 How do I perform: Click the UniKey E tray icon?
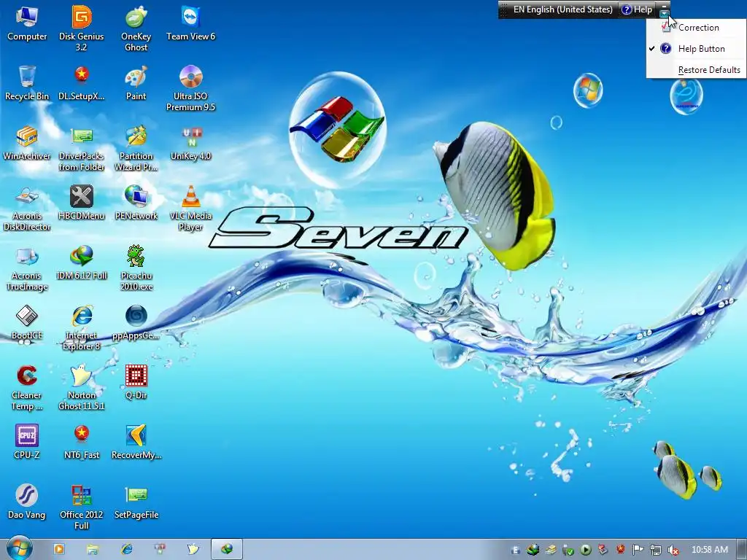(516, 550)
